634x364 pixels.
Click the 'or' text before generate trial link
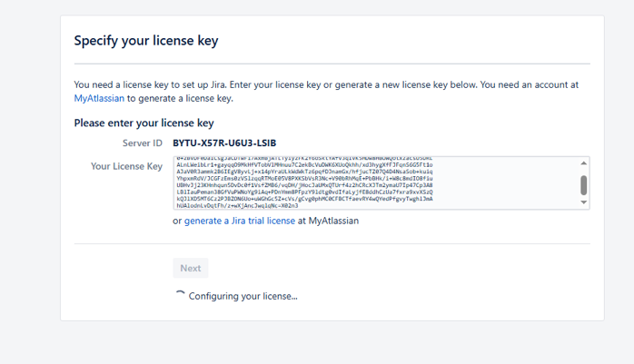(x=177, y=221)
